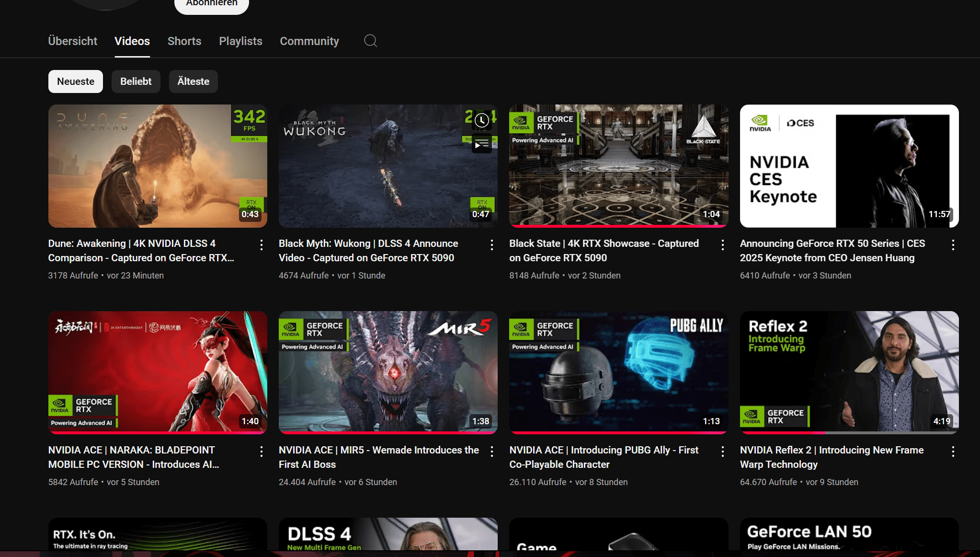Open options menu for MIR5 video

click(491, 452)
